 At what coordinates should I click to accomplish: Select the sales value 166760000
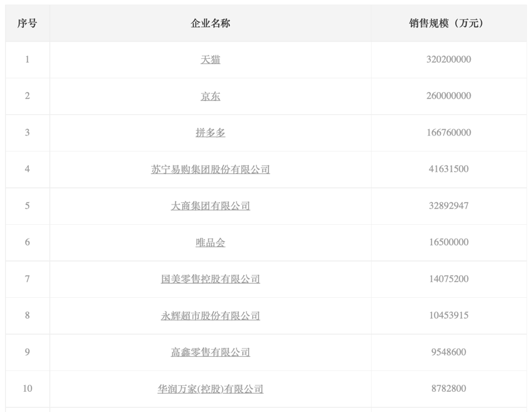449,133
